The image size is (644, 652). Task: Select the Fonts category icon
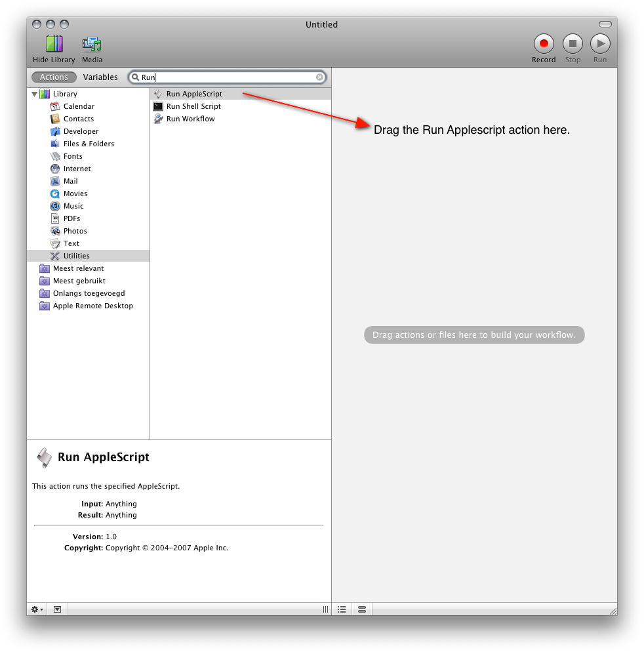point(55,156)
